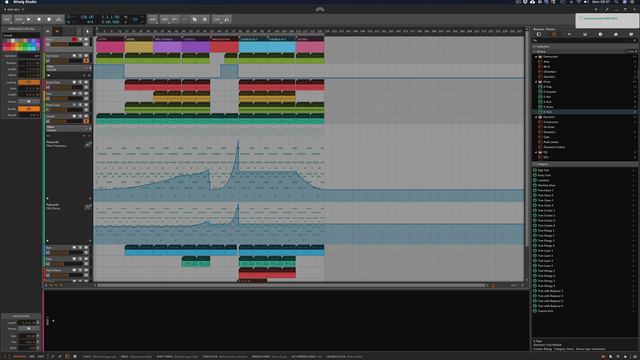Collapse the Dynamics folder in the browser
This screenshot has height=360, width=640.
point(536,117)
